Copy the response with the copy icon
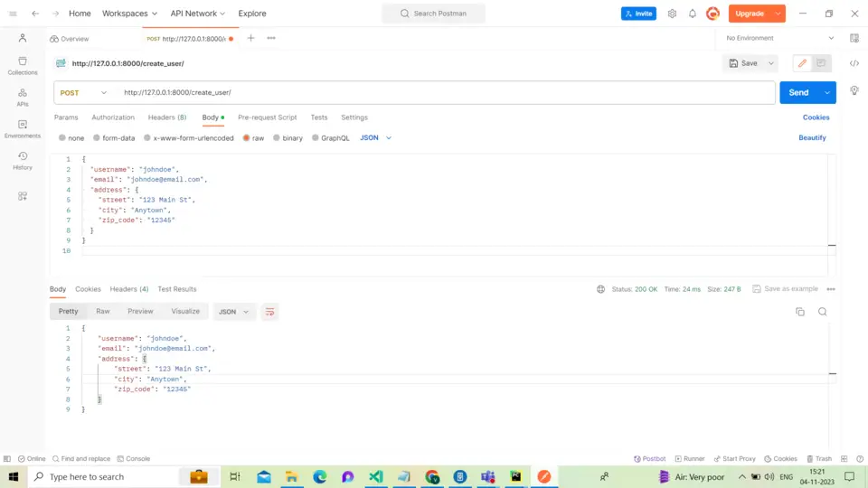868x488 pixels. [x=800, y=312]
